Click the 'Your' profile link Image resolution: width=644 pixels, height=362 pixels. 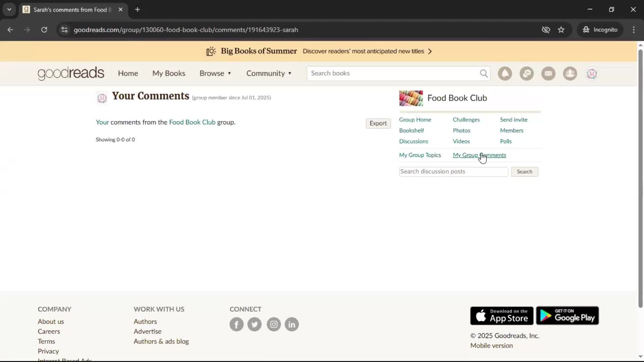pyautogui.click(x=102, y=122)
